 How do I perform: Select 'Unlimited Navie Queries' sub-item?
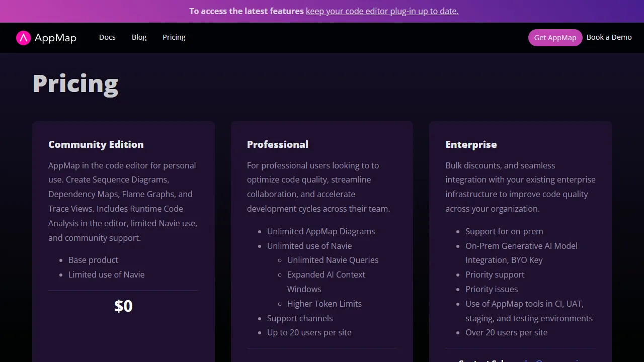click(x=333, y=260)
